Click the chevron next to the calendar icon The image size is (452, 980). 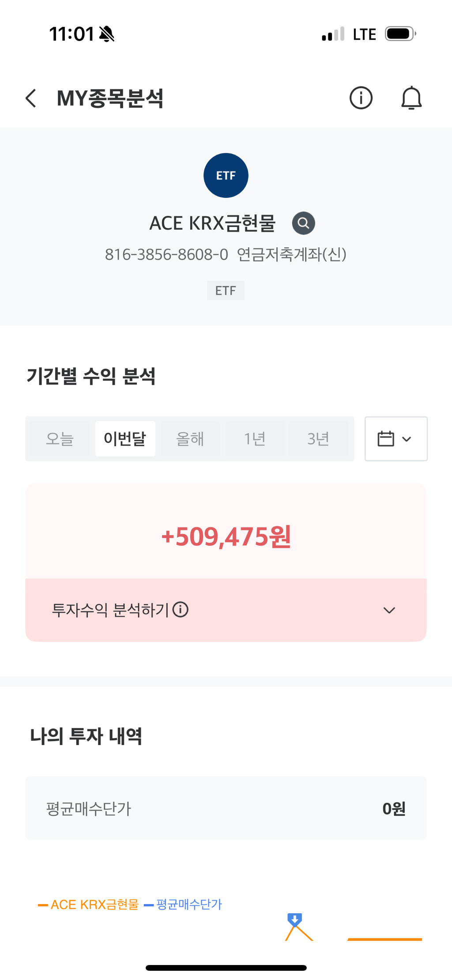pyautogui.click(x=407, y=438)
